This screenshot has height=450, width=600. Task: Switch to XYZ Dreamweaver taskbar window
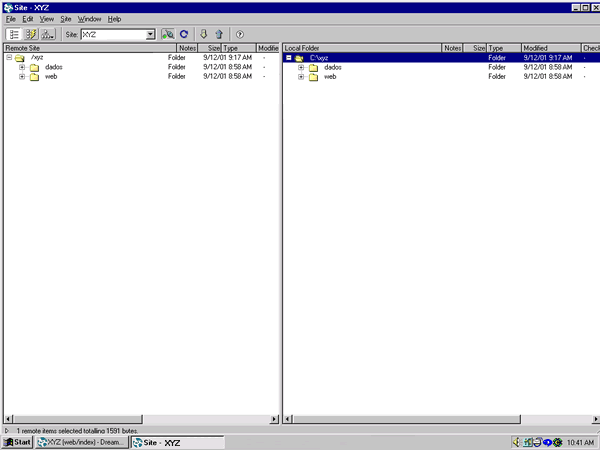coord(81,442)
